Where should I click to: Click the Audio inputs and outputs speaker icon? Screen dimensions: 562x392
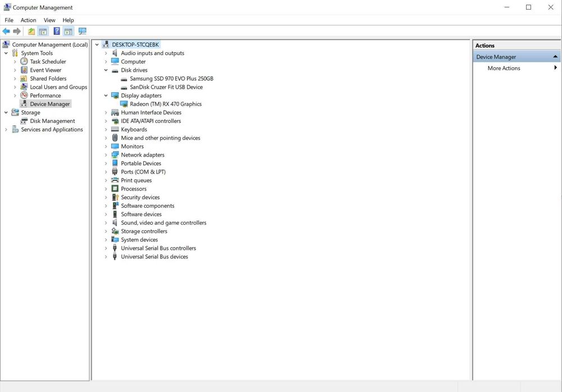click(x=115, y=53)
